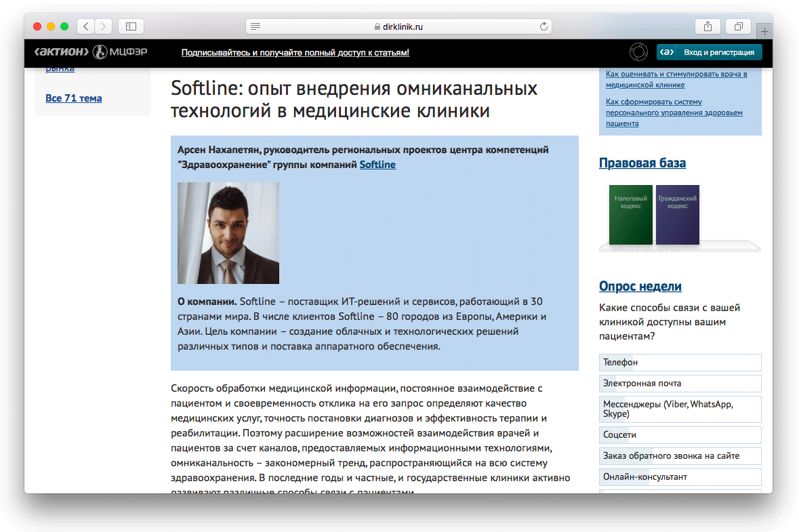The image size is (799, 532).
Task: Open article on personal health management system
Action: [x=674, y=112]
